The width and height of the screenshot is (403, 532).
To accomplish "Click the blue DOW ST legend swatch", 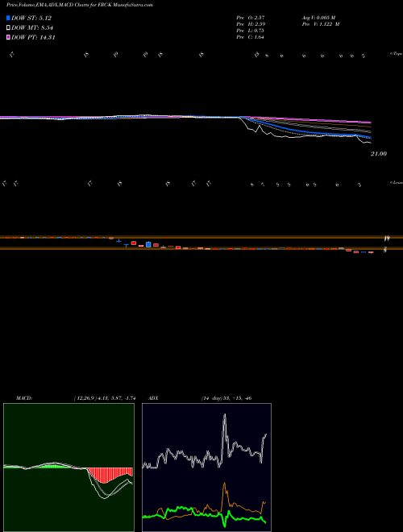I will pos(8,18).
